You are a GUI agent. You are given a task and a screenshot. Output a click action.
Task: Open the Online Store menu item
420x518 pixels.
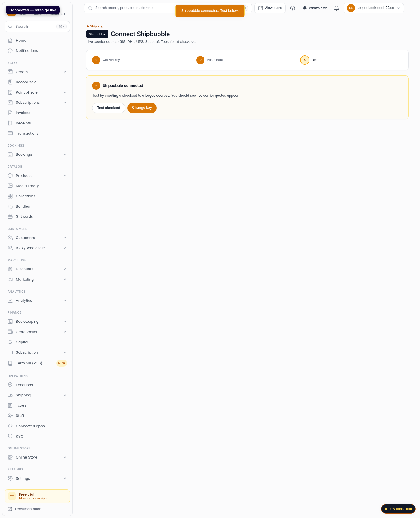37,457
